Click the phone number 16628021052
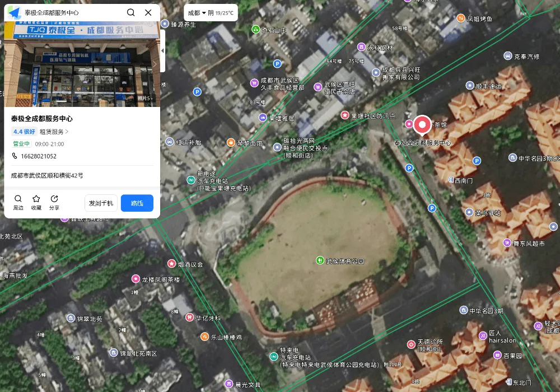This screenshot has height=392, width=560. 39,156
